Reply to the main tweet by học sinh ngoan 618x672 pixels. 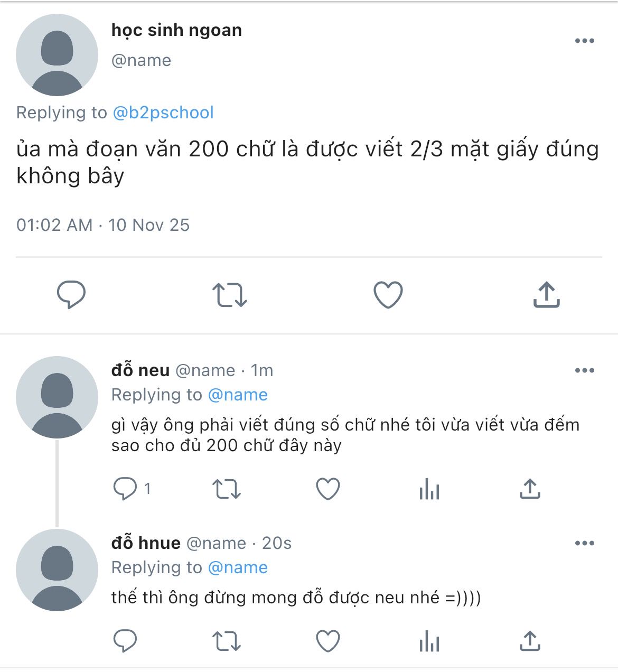tap(71, 294)
